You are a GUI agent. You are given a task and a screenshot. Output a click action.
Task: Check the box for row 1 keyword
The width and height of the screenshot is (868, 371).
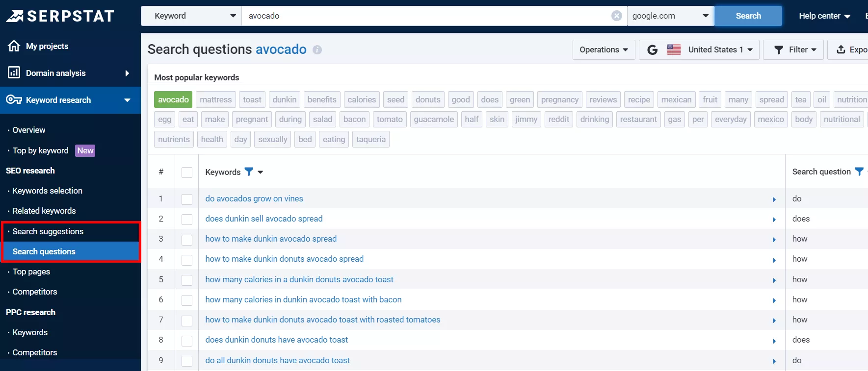tap(187, 199)
